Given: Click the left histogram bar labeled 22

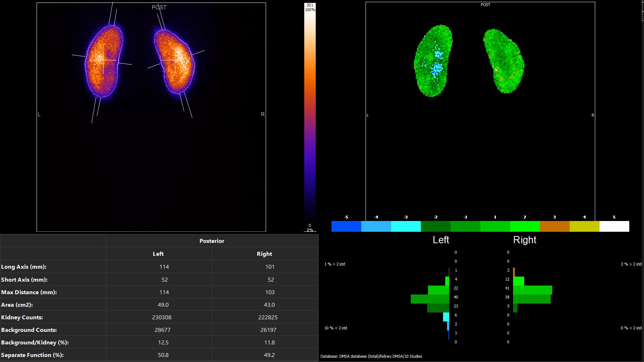Looking at the screenshot, I should click(438, 290).
